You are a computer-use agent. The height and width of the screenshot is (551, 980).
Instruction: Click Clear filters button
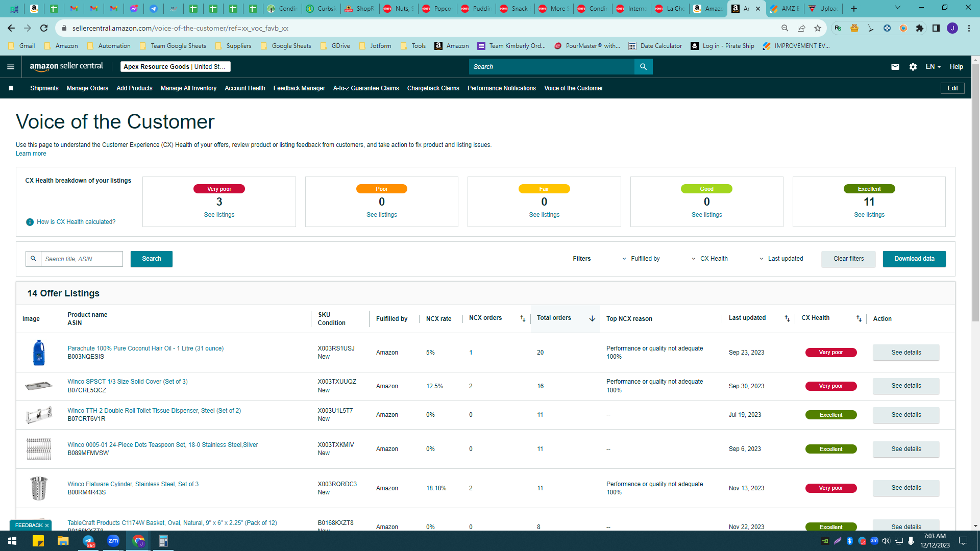click(x=848, y=259)
